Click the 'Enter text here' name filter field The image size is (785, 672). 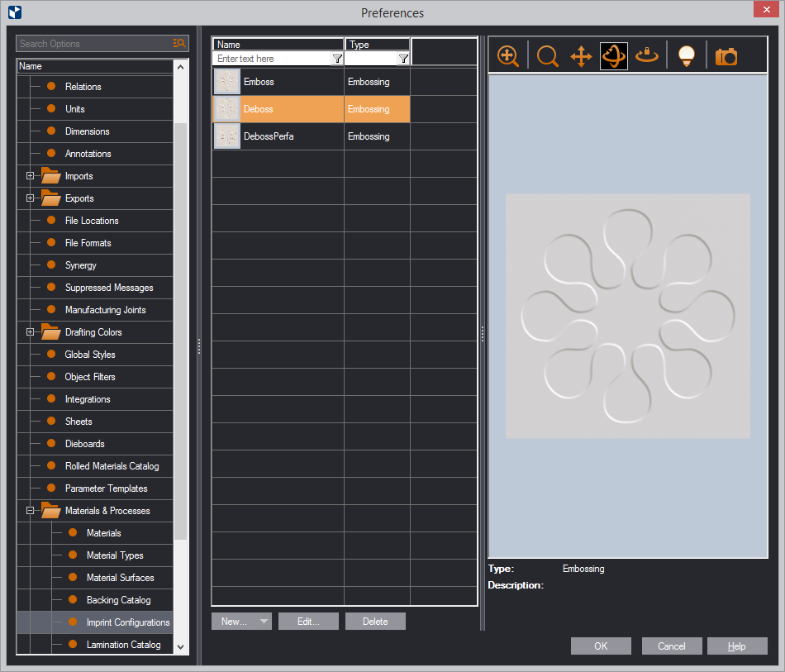272,59
